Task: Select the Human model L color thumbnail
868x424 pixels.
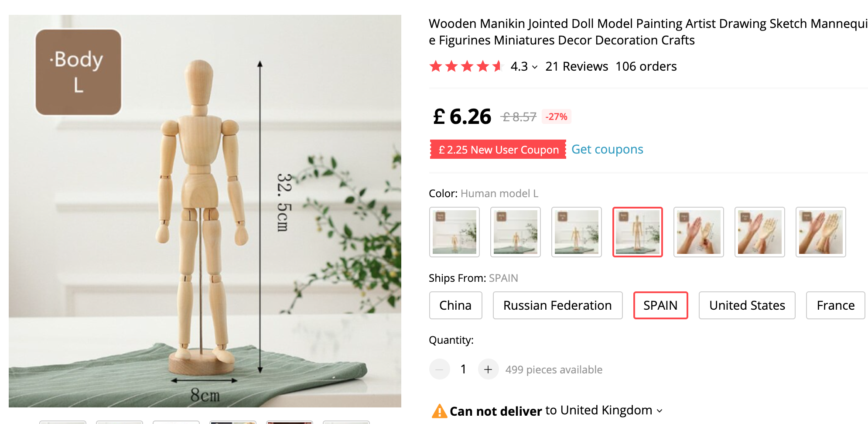Action: 638,232
